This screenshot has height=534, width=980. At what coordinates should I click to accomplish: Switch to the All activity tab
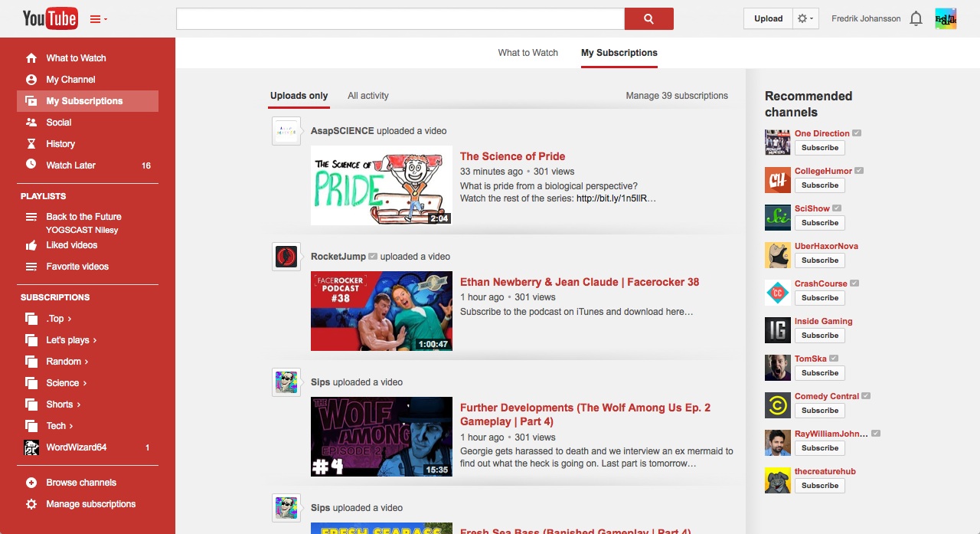(x=368, y=96)
